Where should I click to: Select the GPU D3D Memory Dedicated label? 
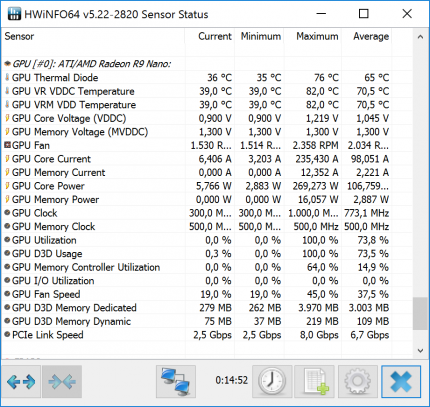74,308
